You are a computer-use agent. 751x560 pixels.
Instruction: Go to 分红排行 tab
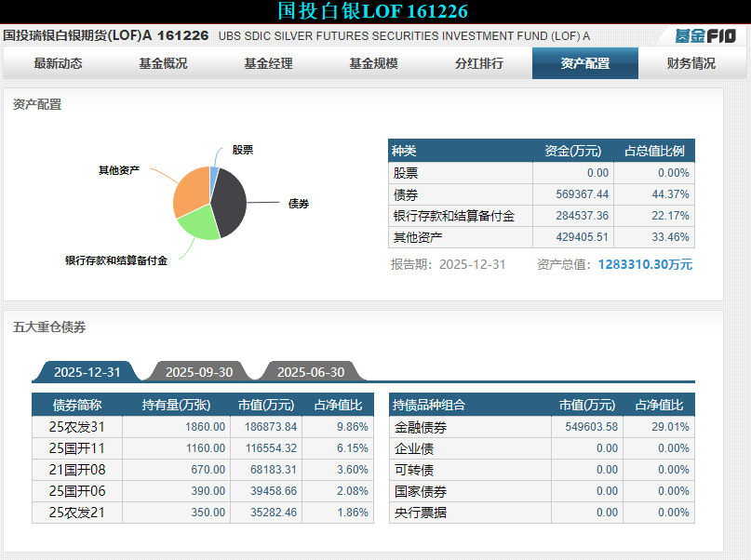[x=479, y=63]
